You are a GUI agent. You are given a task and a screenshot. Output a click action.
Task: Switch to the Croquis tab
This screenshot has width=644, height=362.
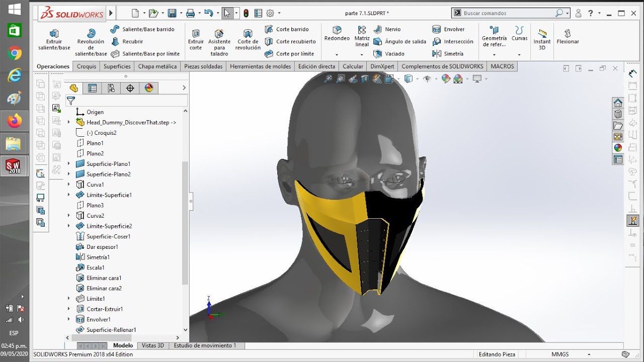87,66
